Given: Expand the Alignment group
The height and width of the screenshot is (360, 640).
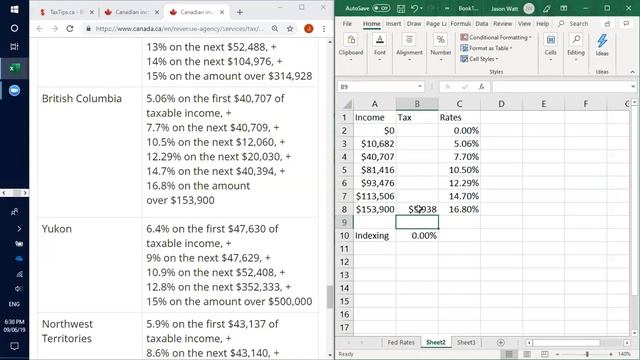Looking at the screenshot, I should pyautogui.click(x=409, y=48).
